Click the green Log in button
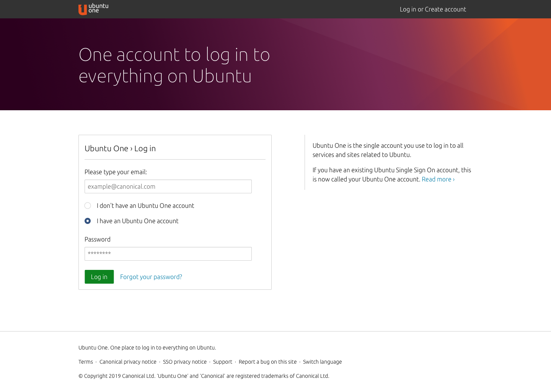 tap(99, 277)
